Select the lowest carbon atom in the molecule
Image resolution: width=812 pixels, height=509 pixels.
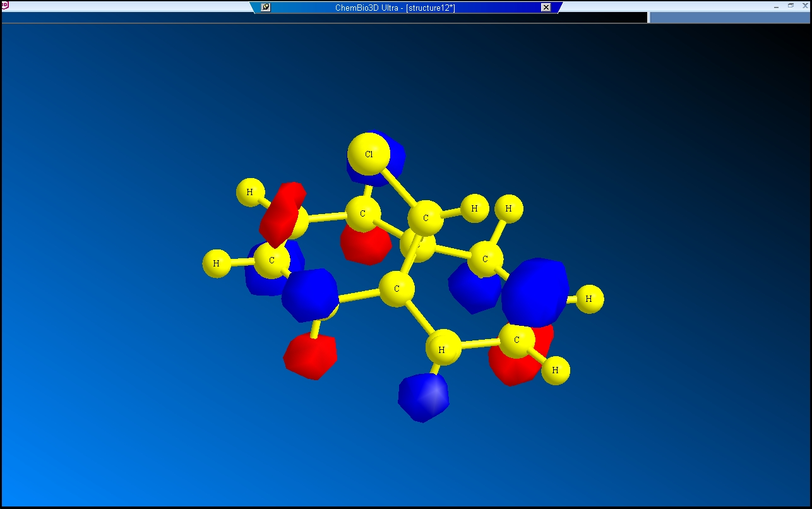[516, 340]
